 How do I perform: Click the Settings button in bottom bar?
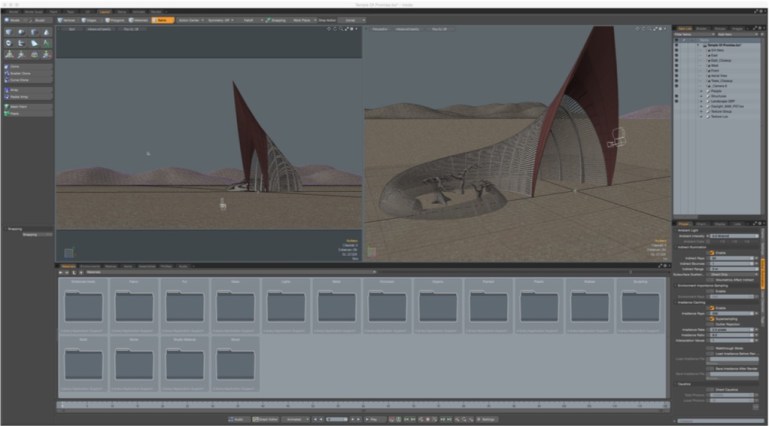coord(487,420)
